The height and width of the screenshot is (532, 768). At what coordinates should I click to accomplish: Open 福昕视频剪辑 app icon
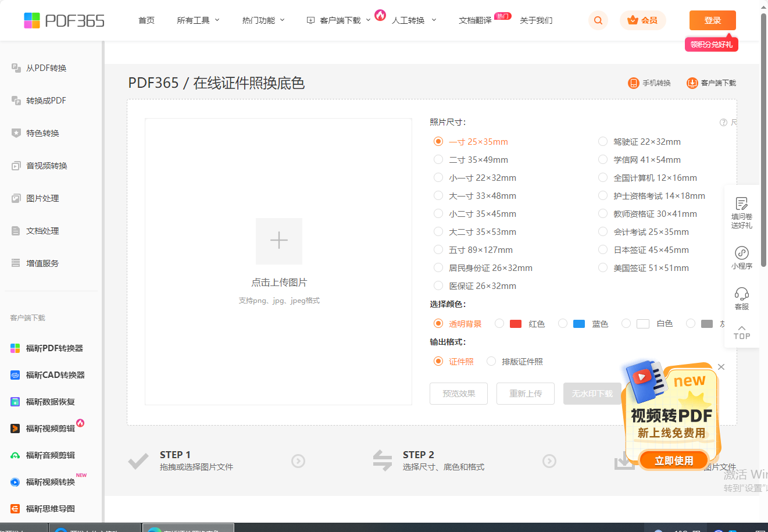click(x=15, y=429)
